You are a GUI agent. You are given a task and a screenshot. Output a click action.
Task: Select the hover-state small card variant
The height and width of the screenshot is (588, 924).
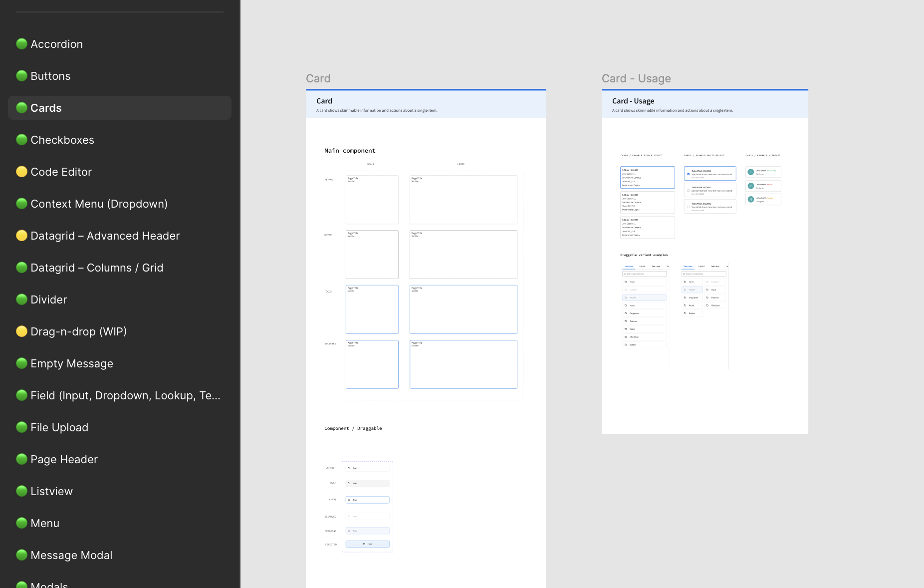[372, 255]
